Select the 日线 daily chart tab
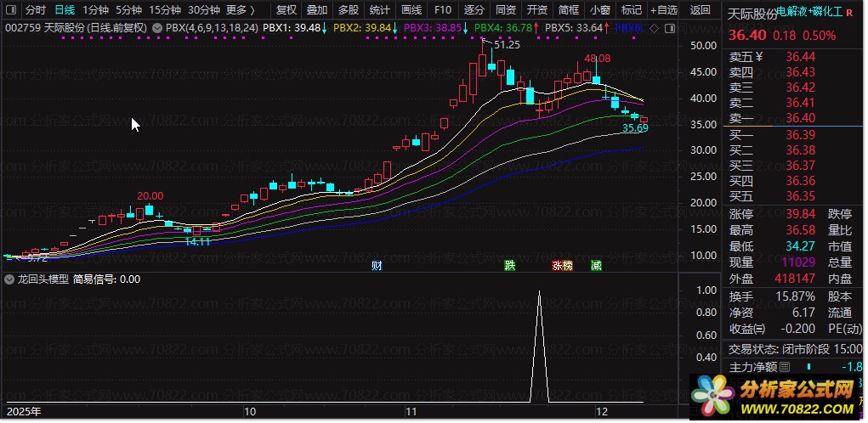The height and width of the screenshot is (423, 868). (x=65, y=10)
